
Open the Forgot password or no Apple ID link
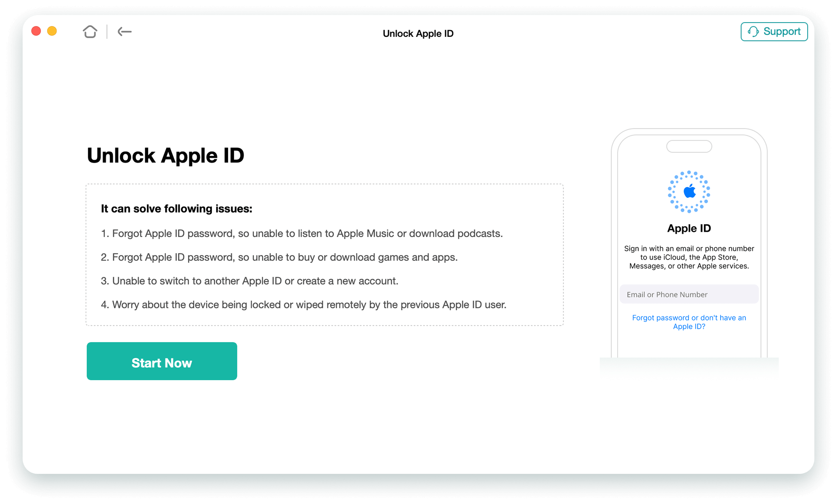pos(689,322)
